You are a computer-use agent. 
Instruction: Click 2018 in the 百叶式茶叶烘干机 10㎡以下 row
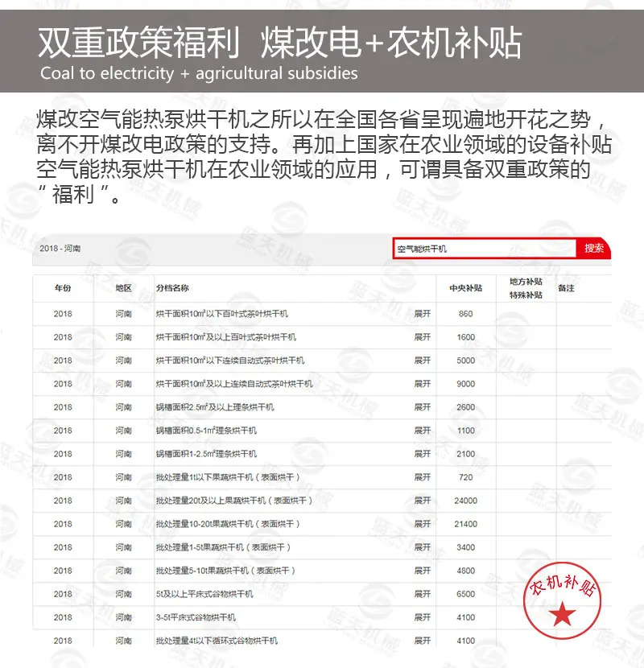pyautogui.click(x=63, y=314)
